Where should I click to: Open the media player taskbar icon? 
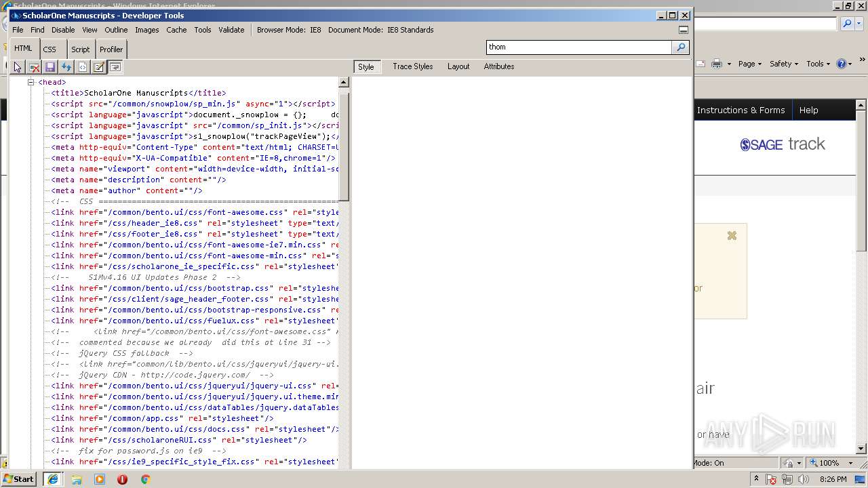100,479
